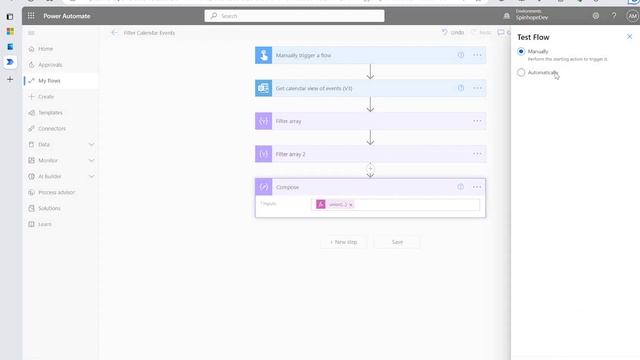Open My flows in the sidebar
The height and width of the screenshot is (360, 640).
60,80
